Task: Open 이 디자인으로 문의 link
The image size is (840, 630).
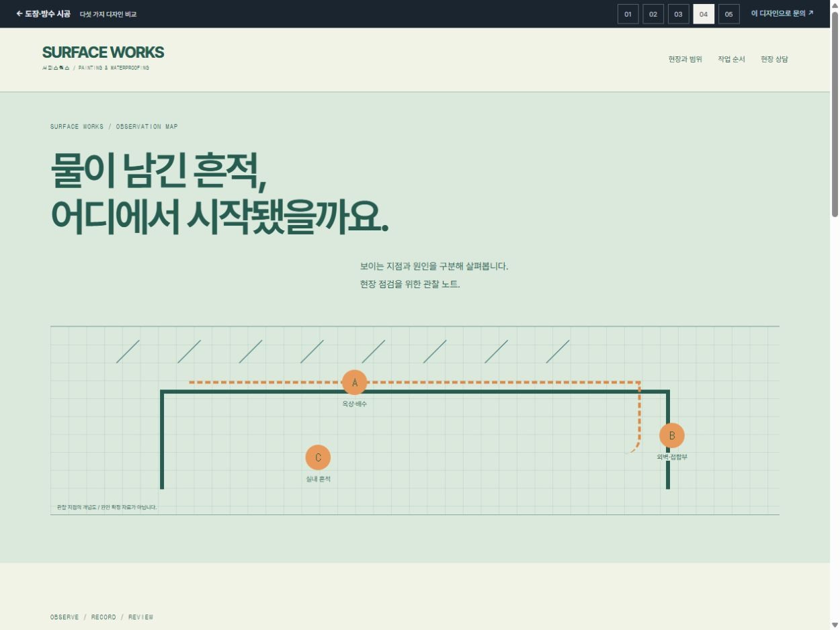Action: point(782,13)
